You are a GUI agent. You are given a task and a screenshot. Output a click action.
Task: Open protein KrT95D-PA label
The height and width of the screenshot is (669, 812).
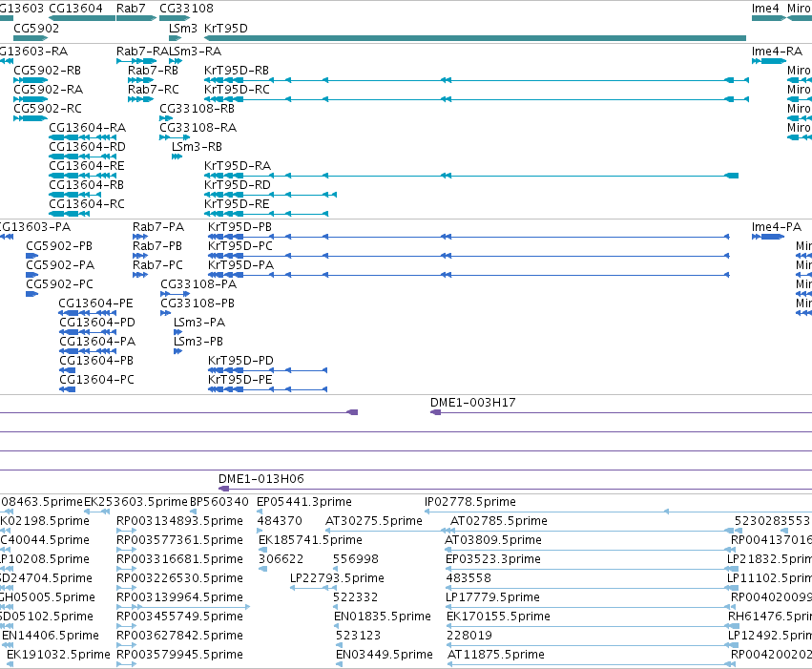(x=240, y=265)
